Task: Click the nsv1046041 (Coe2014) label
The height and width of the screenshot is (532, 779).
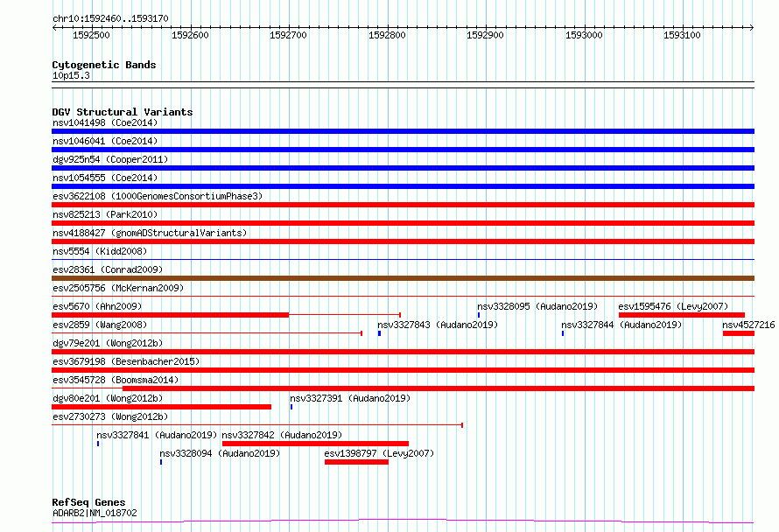Action: tap(105, 141)
